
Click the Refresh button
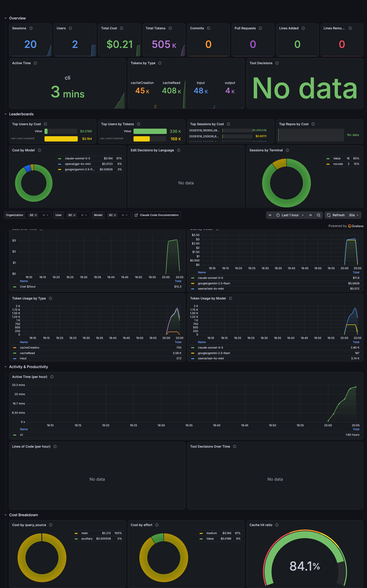[x=336, y=215]
